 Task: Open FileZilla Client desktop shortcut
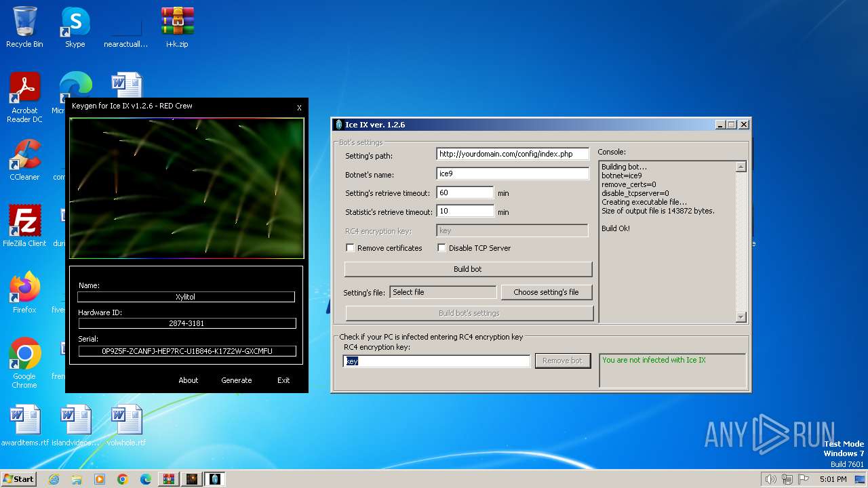pos(24,226)
